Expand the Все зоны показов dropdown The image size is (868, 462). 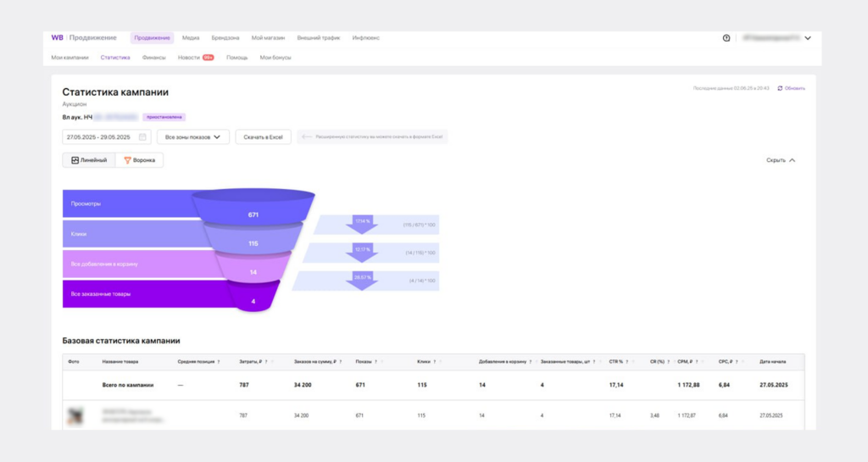(192, 136)
